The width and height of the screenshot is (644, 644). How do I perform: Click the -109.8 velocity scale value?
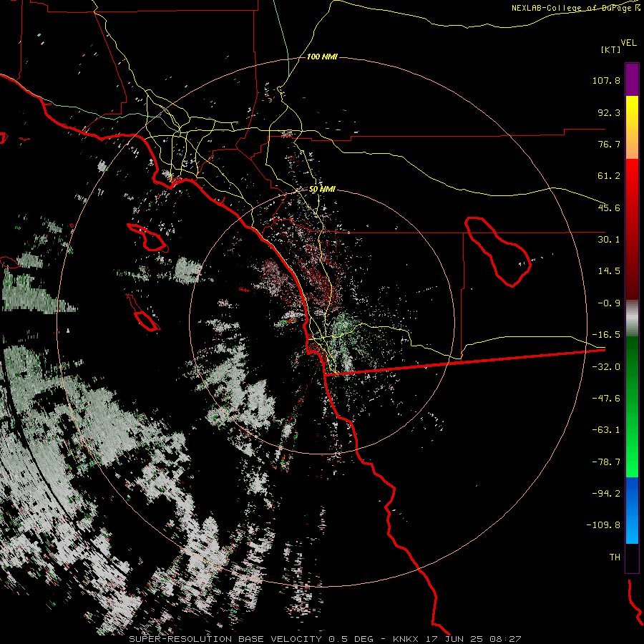pyautogui.click(x=603, y=525)
